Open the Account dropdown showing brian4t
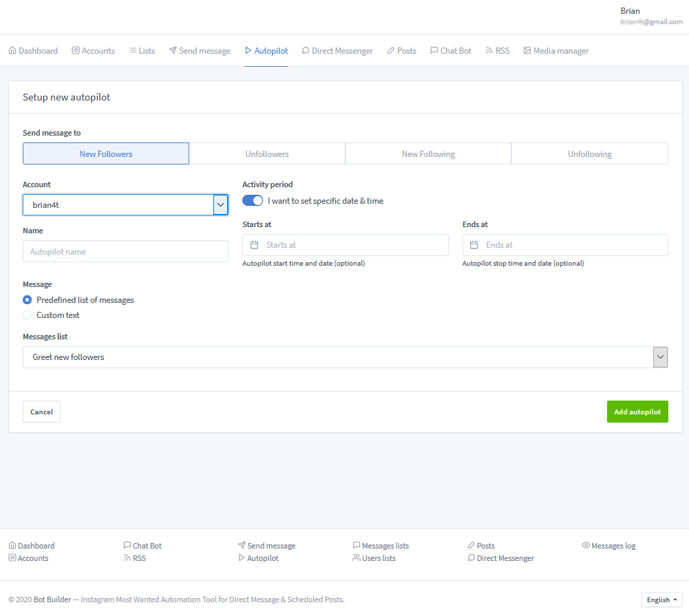Screen dimensions: 689x616 point(125,205)
